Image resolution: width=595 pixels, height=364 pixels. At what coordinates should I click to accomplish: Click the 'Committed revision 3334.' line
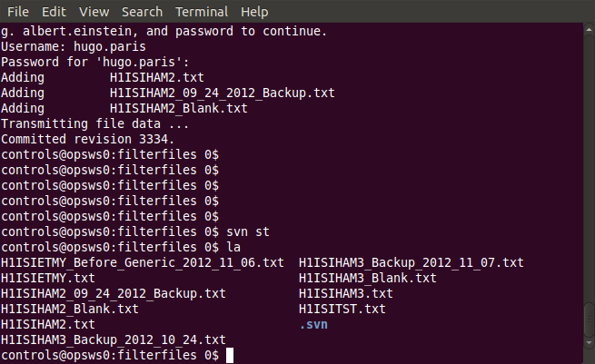point(87,139)
